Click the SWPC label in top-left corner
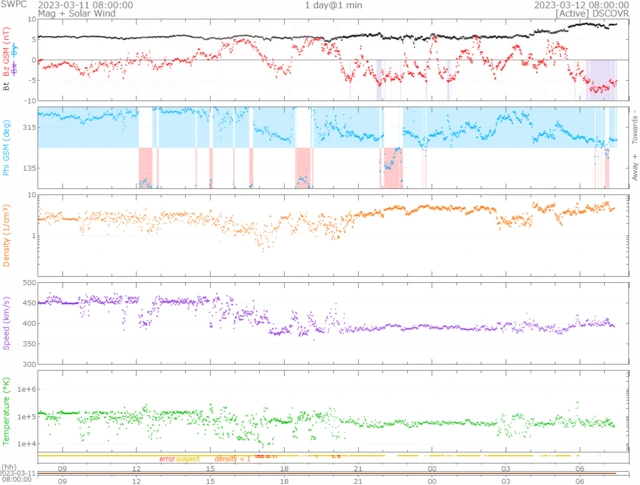 [x=15, y=5]
